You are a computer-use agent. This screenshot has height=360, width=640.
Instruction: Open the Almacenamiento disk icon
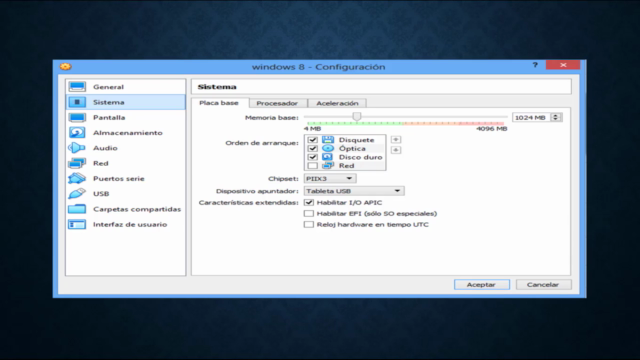tap(77, 133)
